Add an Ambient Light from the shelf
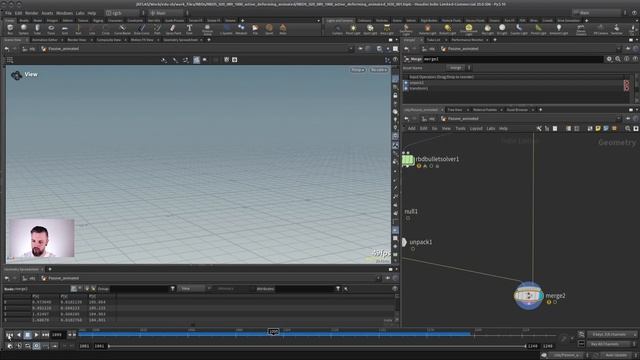The width and height of the screenshot is (640, 360). 559,29
